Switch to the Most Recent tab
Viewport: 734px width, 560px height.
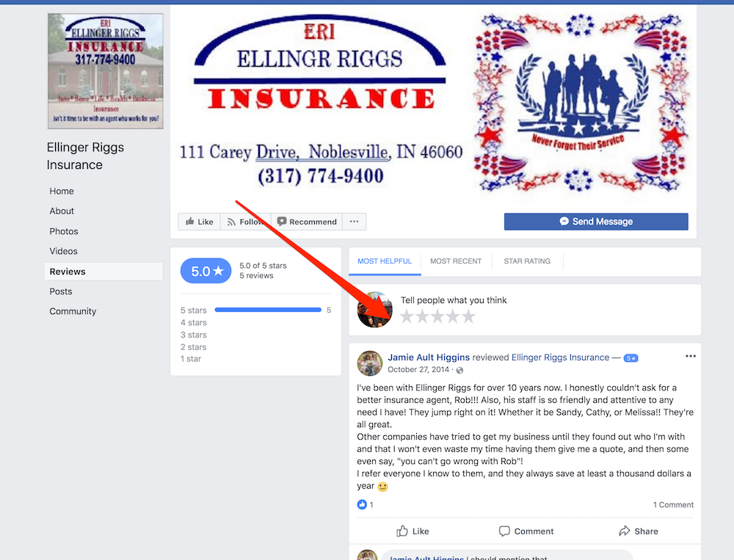point(456,261)
